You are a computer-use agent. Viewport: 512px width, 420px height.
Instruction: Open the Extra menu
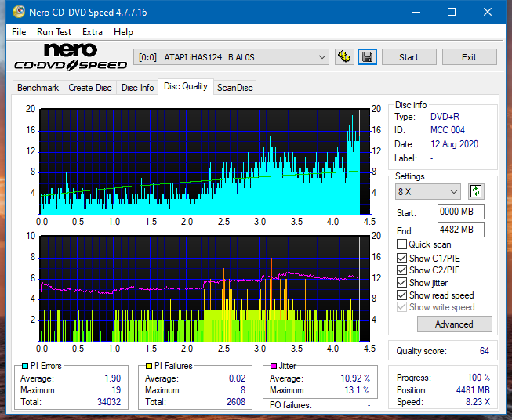pos(93,32)
